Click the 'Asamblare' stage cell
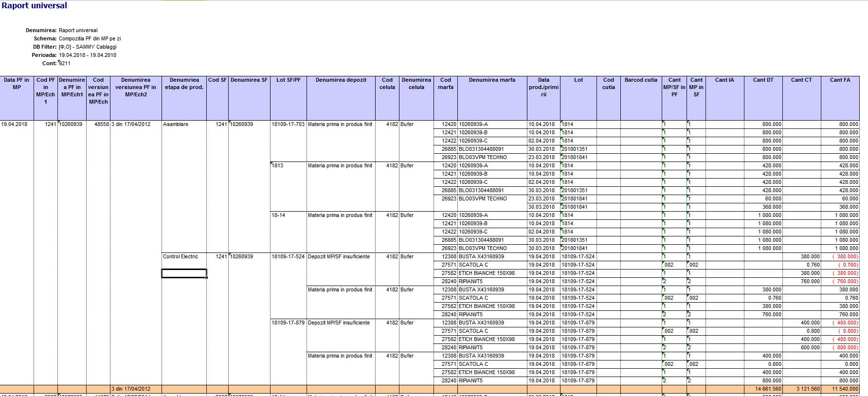Viewport: 868px width, 396px height. (x=184, y=124)
